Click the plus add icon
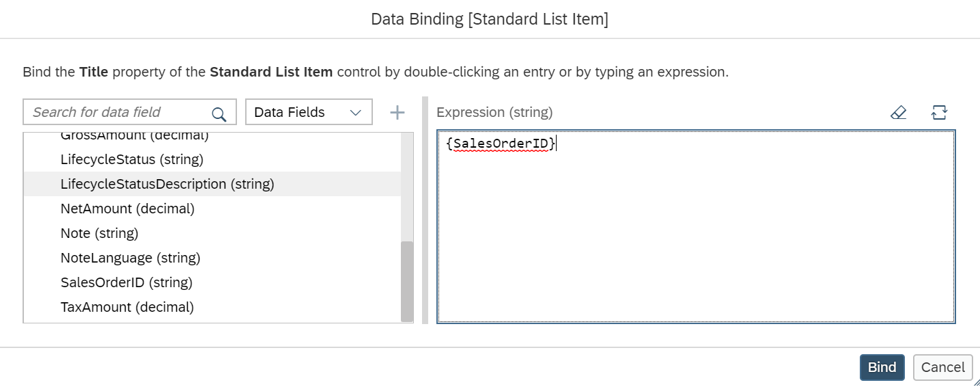The image size is (980, 387). (x=397, y=112)
